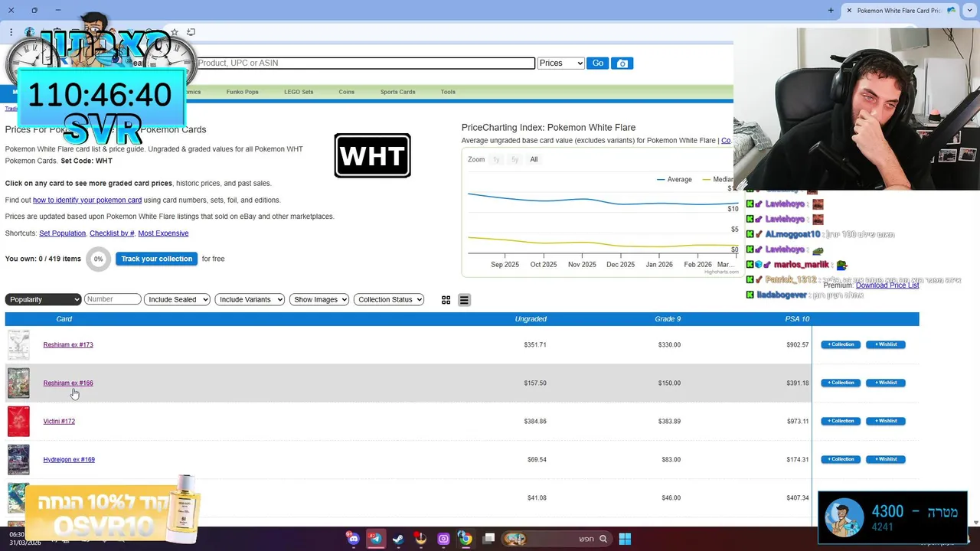Open the Include Sealed dropdown
Screen dimensions: 980x551
[177, 299]
